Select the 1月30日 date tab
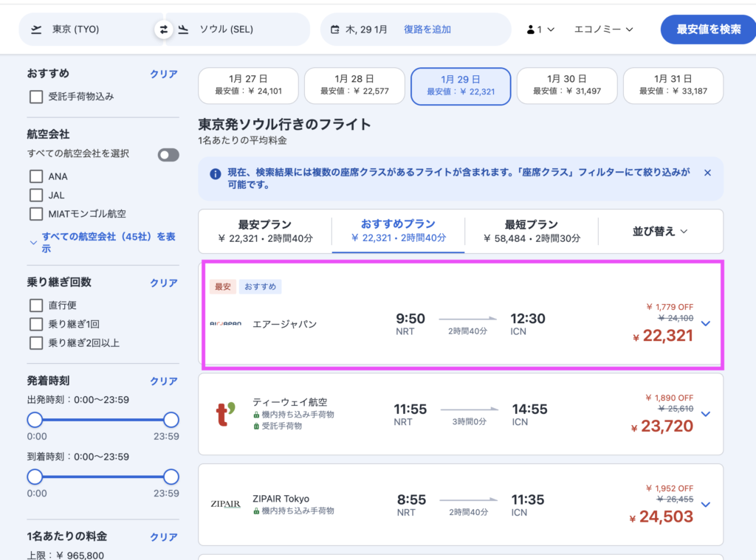756x560 pixels. (567, 86)
